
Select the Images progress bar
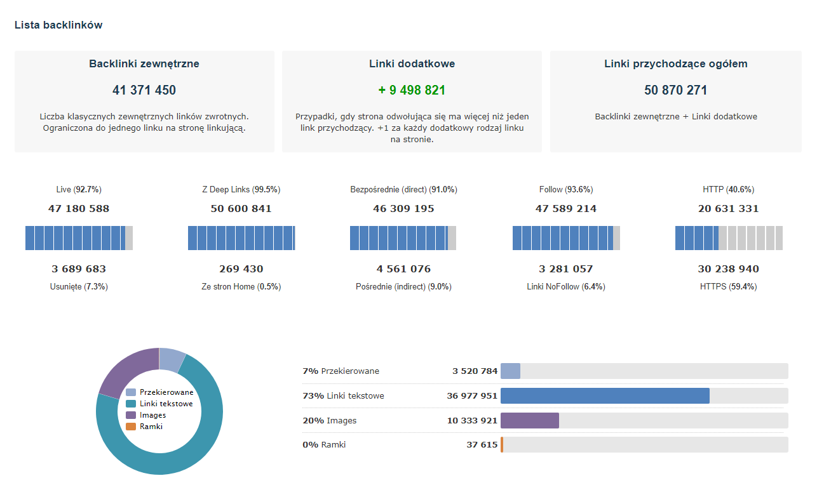644,420
